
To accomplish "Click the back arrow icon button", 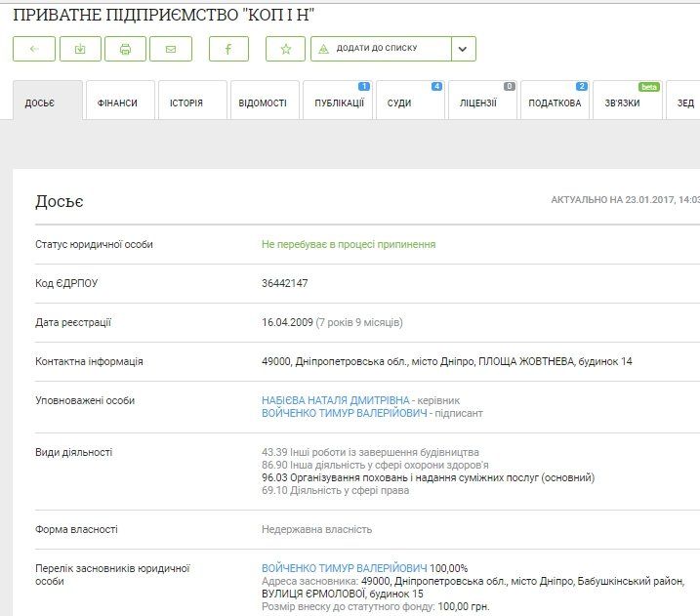I will pos(34,49).
